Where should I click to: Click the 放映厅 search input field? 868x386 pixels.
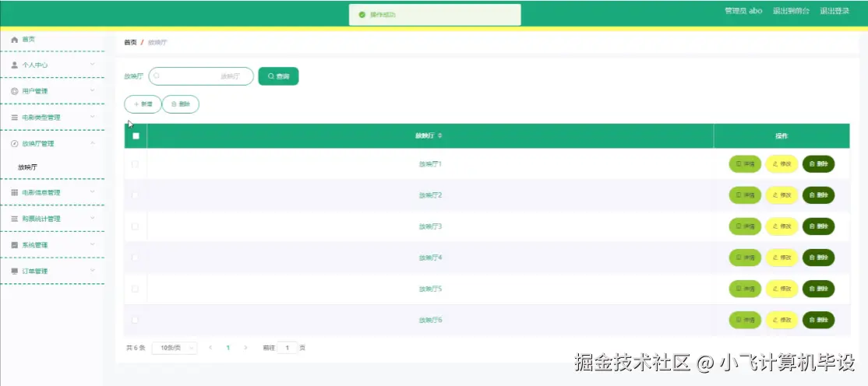click(201, 76)
